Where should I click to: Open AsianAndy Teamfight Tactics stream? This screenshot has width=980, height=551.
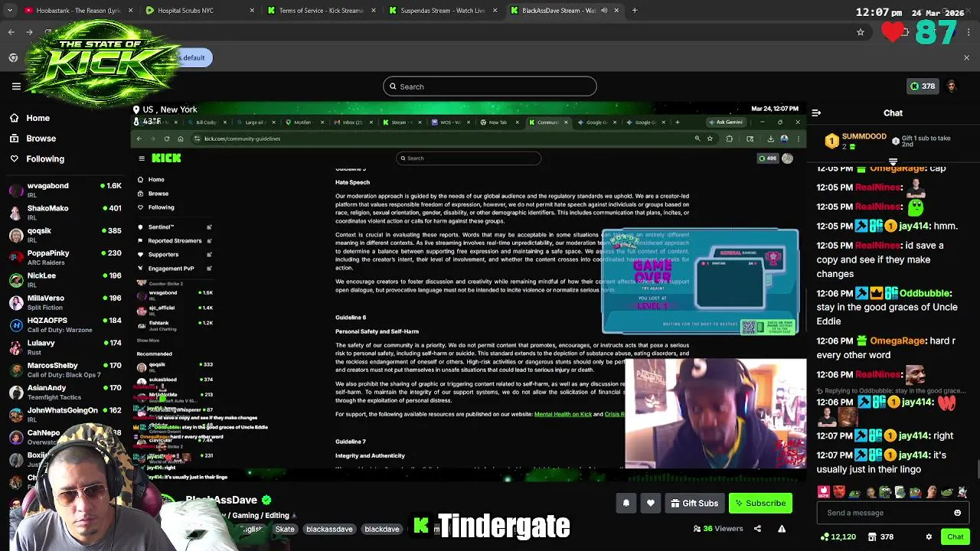65,392
